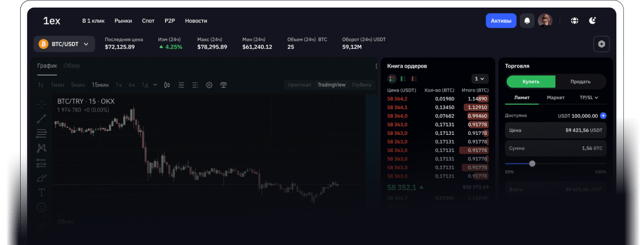Open chart candle type icon
644x245 pixels.
pyautogui.click(x=167, y=85)
